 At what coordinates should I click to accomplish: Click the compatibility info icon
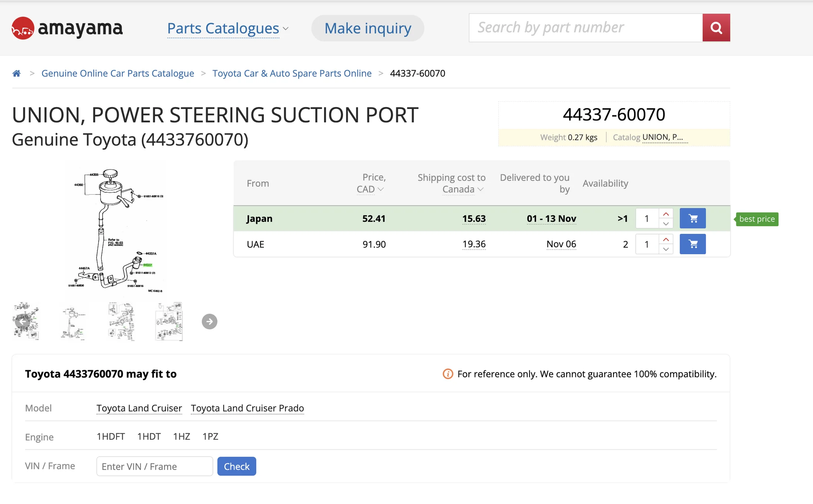[x=448, y=374]
